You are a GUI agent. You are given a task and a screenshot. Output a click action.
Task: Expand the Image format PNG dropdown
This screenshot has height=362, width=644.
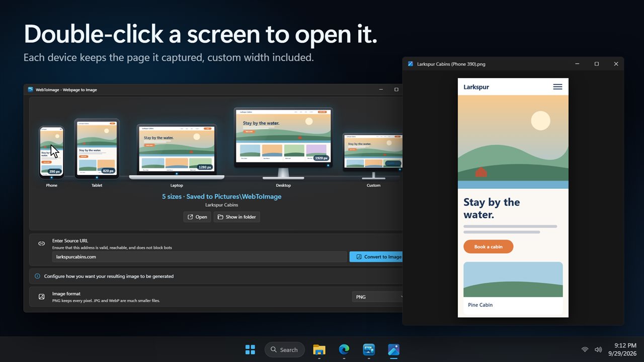point(377,297)
